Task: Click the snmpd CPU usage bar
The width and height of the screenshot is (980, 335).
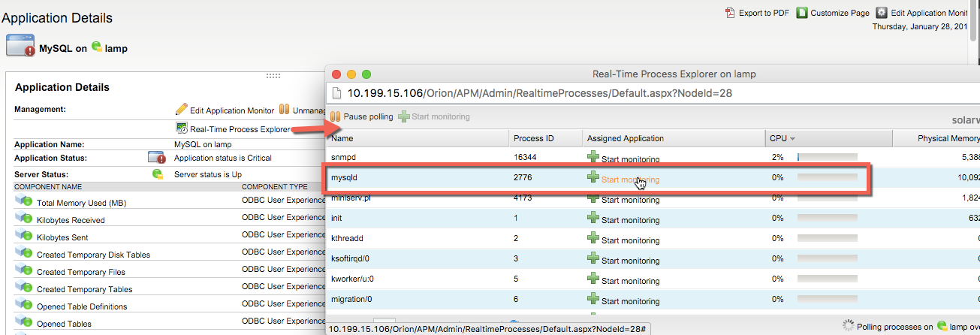Action: pos(827,157)
